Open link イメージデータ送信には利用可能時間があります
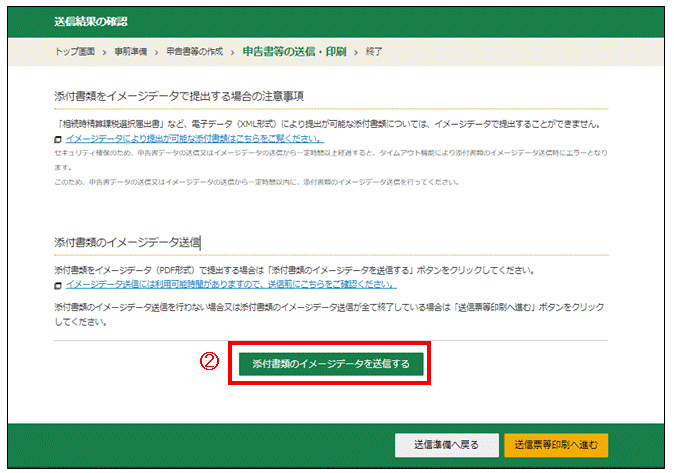Viewport: 674px width, 473px height. (231, 284)
